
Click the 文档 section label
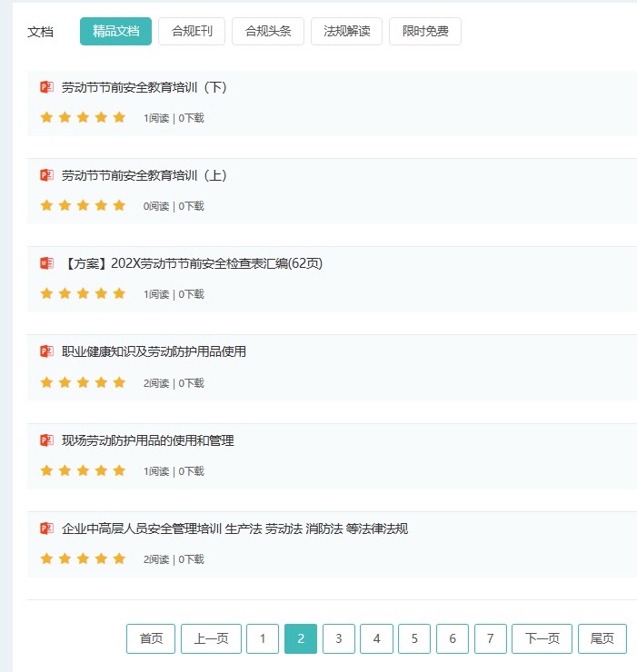(40, 32)
